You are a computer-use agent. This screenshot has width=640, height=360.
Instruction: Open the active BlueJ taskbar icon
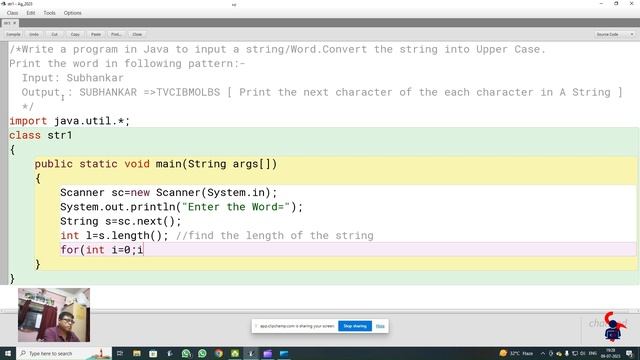click(251, 353)
